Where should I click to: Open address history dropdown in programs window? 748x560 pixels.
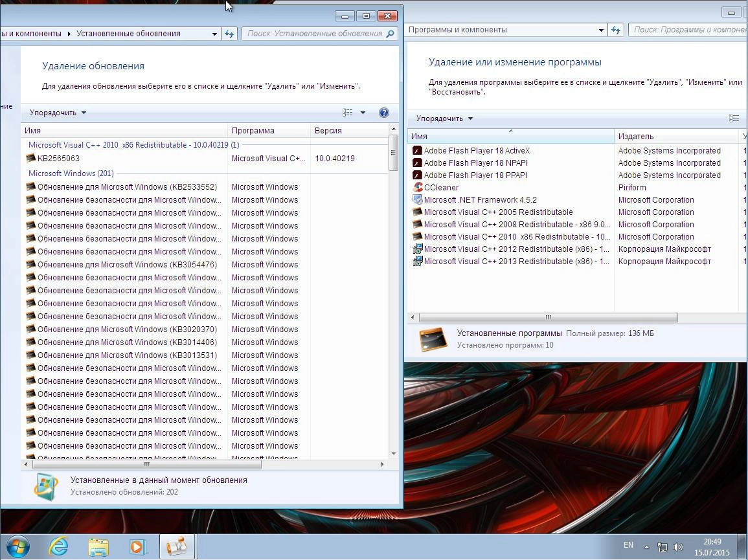(x=601, y=30)
